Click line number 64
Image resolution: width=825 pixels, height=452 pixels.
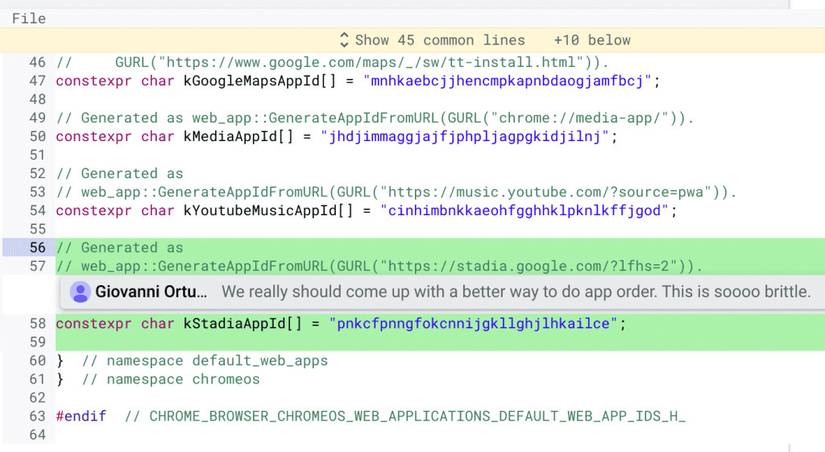[37, 435]
